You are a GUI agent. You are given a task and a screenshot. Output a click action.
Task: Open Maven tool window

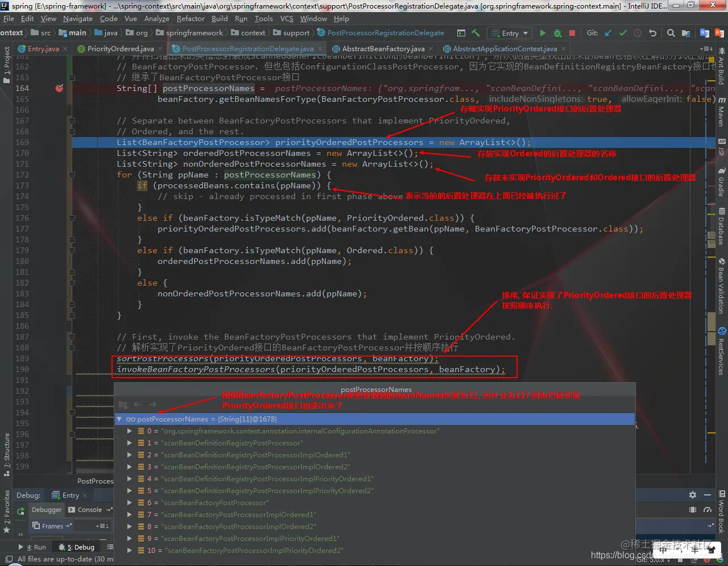(x=721, y=112)
